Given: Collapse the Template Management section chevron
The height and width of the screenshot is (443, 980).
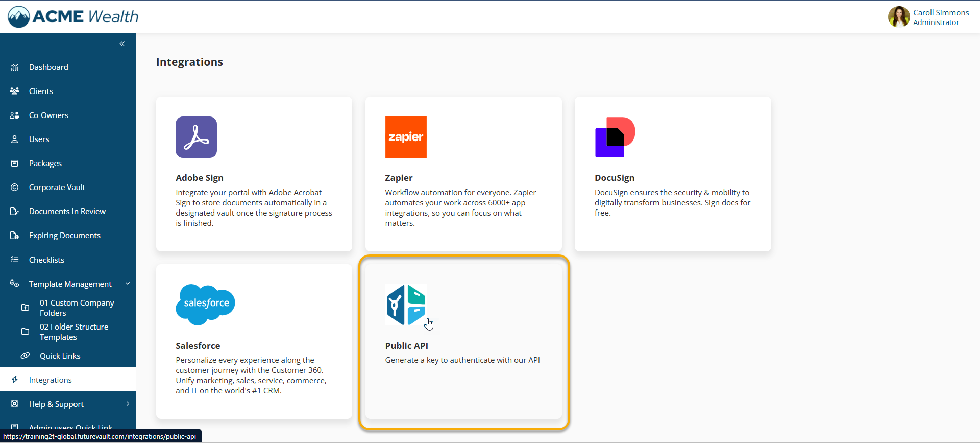Looking at the screenshot, I should click(128, 284).
